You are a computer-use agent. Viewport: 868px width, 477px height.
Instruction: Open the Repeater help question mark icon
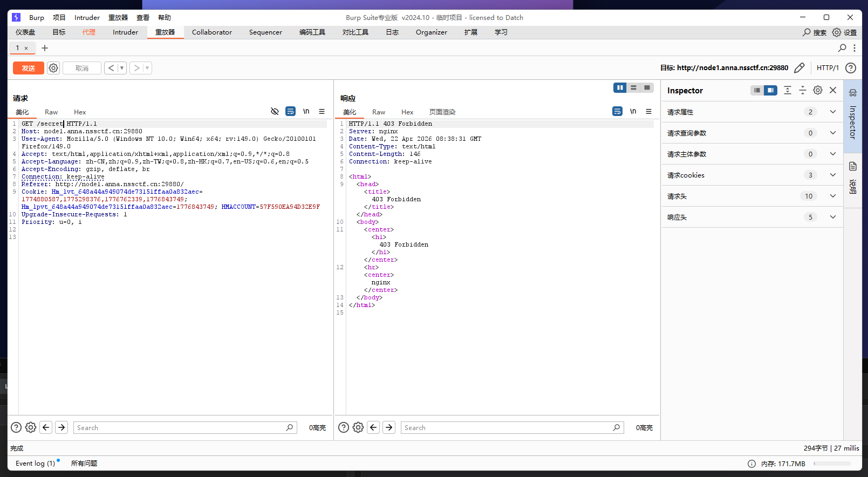point(851,68)
